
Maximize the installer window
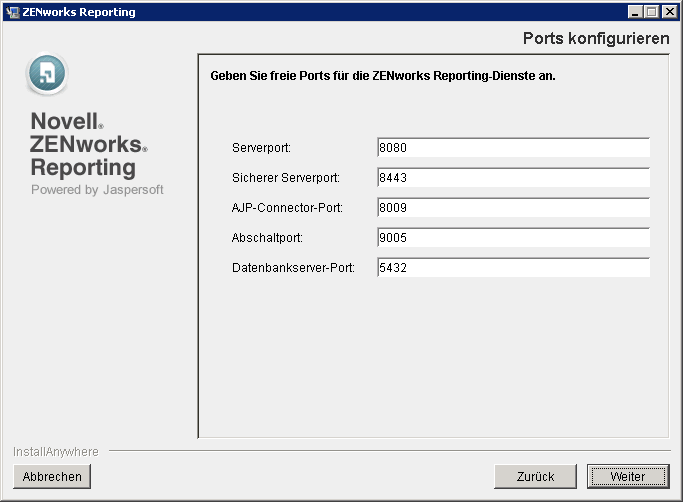tap(652, 12)
